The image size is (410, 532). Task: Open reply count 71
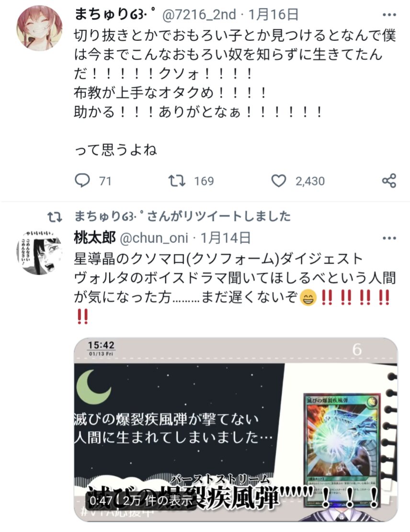pyautogui.click(x=105, y=181)
